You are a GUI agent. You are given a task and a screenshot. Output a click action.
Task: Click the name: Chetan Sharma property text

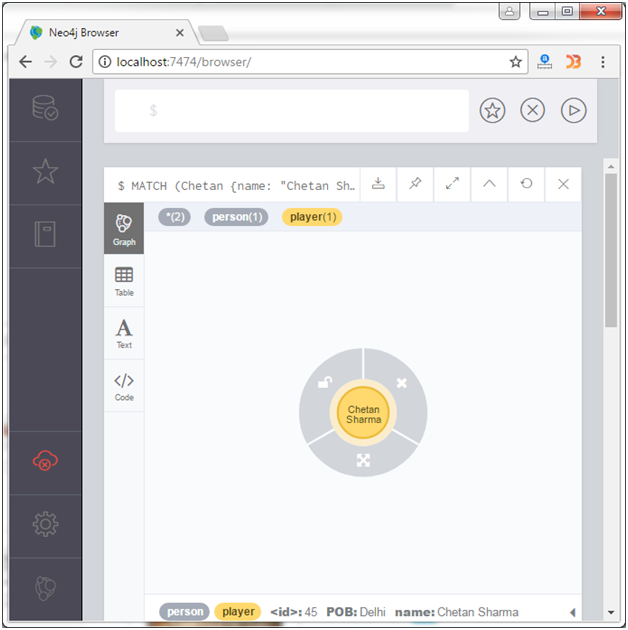coord(456,612)
